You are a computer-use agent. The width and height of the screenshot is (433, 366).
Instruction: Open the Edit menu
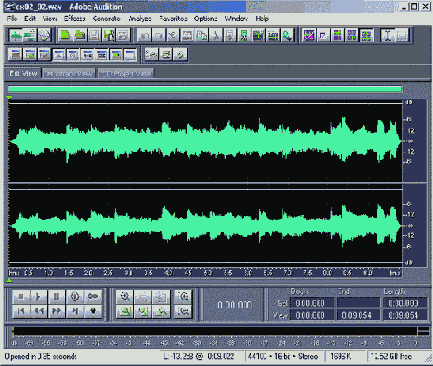[x=30, y=19]
